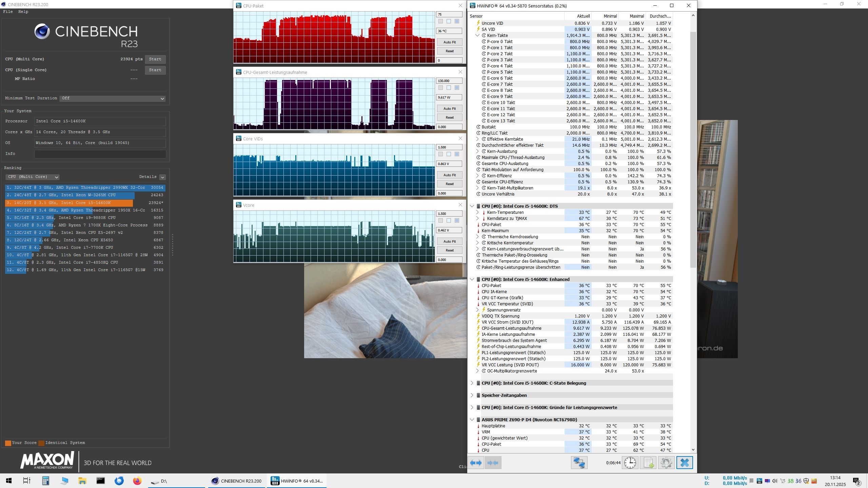The width and height of the screenshot is (868, 488).
Task: Toggle middle small box in Vcore graph
Action: coord(449,221)
